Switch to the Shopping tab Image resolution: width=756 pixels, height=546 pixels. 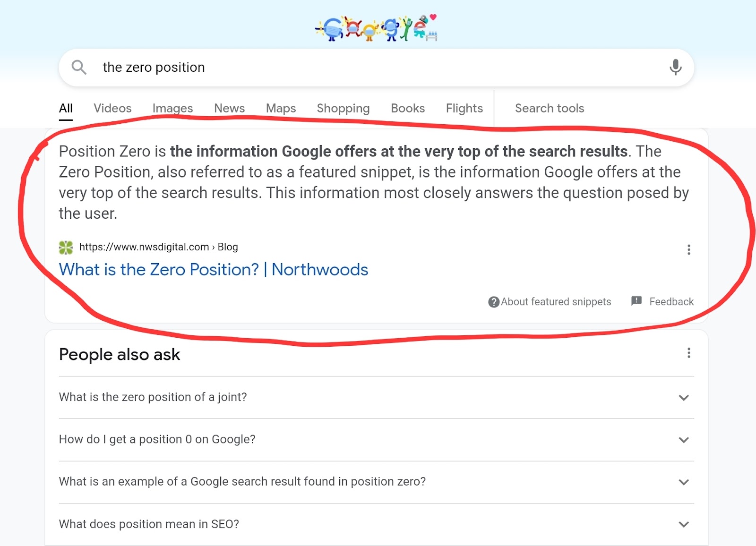coord(343,109)
